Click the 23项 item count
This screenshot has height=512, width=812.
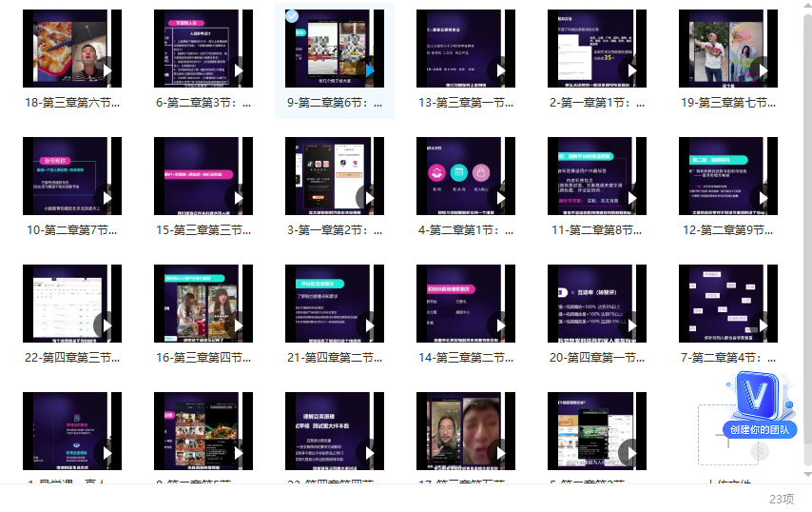point(782,499)
